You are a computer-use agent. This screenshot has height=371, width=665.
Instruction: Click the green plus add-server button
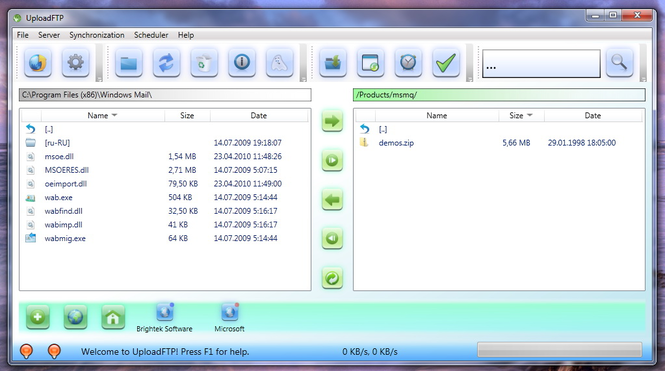tap(38, 317)
